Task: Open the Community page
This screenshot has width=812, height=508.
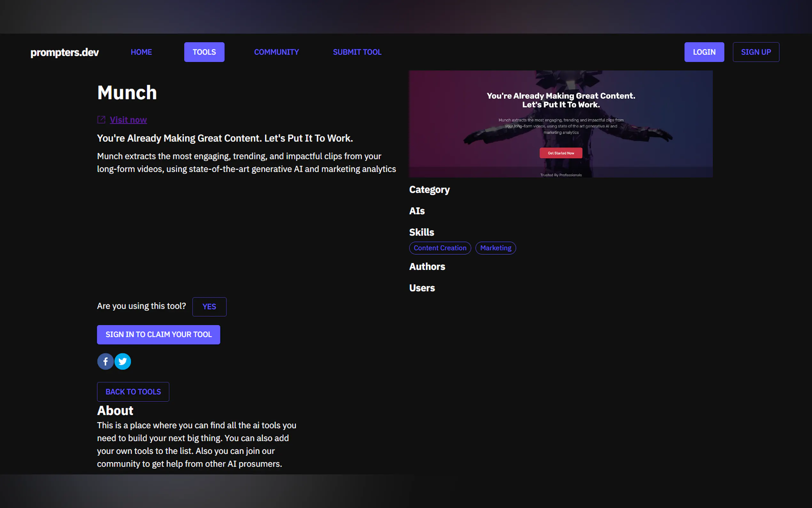Action: click(276, 52)
